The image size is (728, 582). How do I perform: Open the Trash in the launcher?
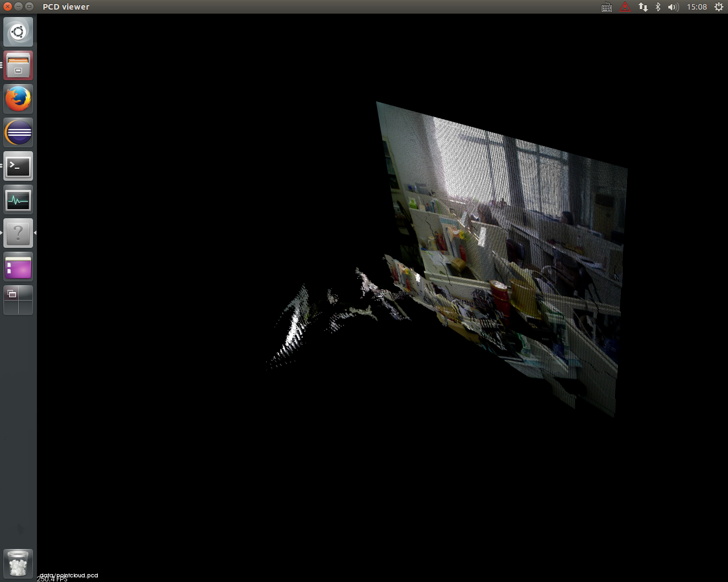(18, 563)
